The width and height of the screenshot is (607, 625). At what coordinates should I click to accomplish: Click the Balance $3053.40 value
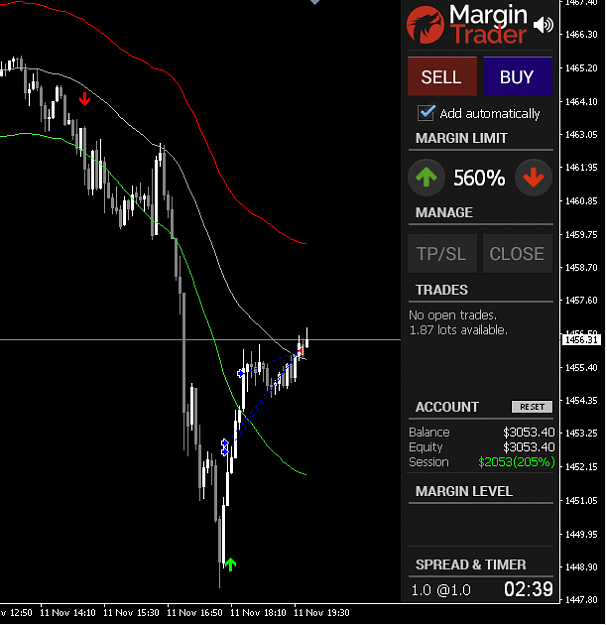click(528, 432)
